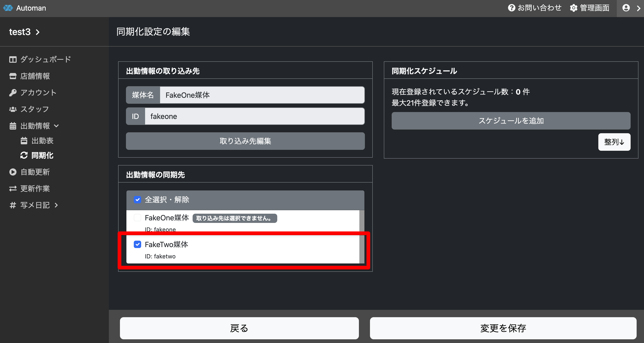Open the 更新作業 menu item
Screen dimensions: 644x343
pos(35,189)
